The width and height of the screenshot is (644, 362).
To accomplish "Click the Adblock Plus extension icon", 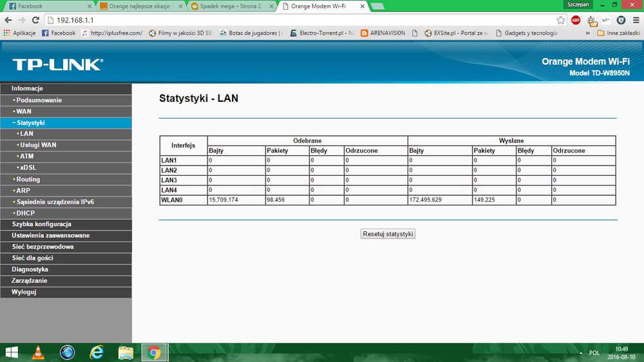I will pos(576,20).
